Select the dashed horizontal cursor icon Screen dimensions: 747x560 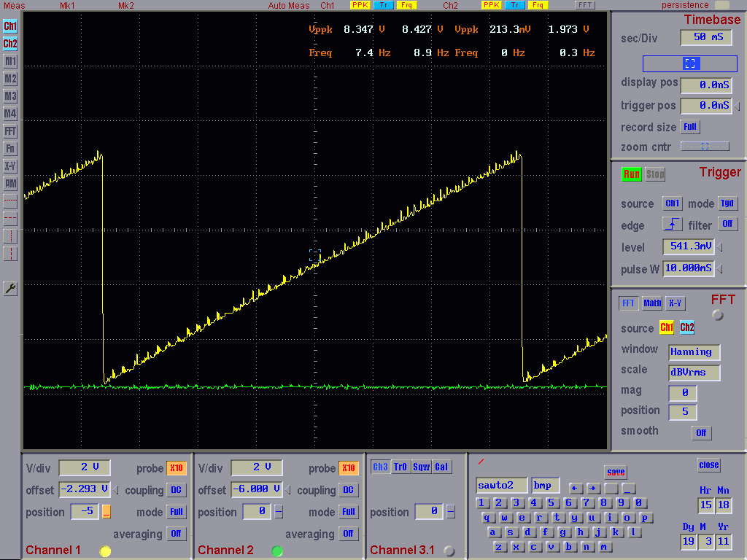(x=10, y=219)
